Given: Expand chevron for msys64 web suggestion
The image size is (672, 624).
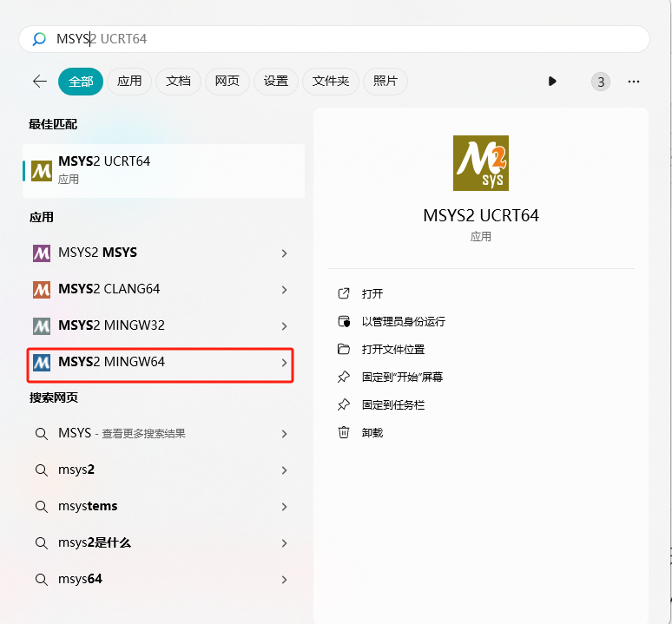Looking at the screenshot, I should click(x=284, y=580).
